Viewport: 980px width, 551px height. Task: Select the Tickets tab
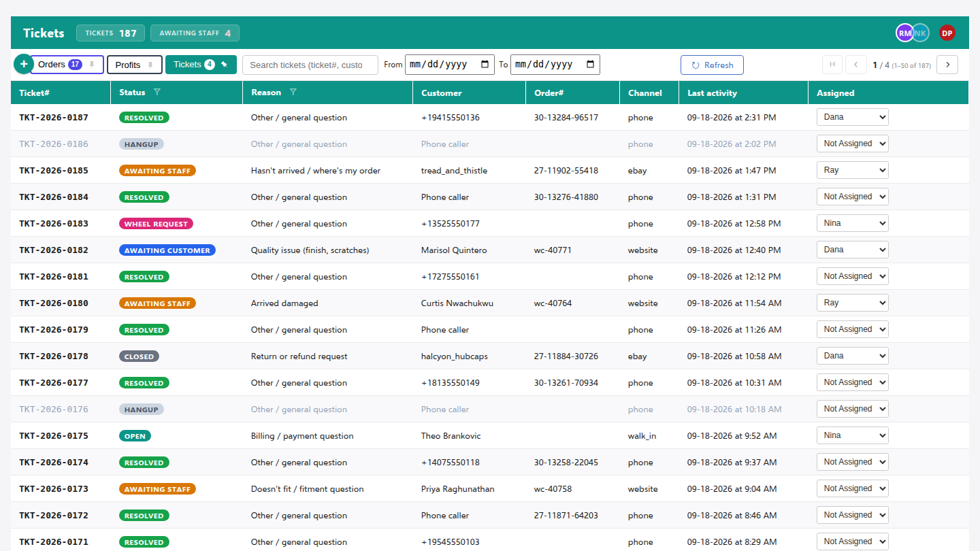pyautogui.click(x=201, y=65)
